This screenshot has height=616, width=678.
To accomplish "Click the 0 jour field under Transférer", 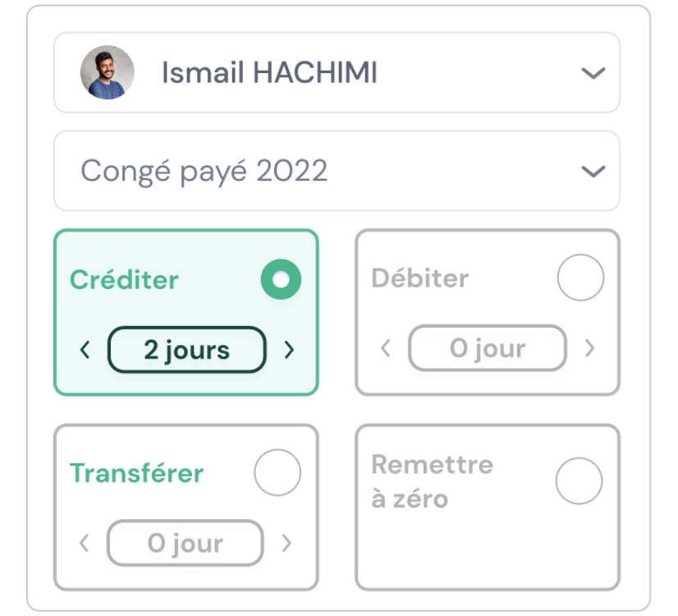I will tap(185, 543).
